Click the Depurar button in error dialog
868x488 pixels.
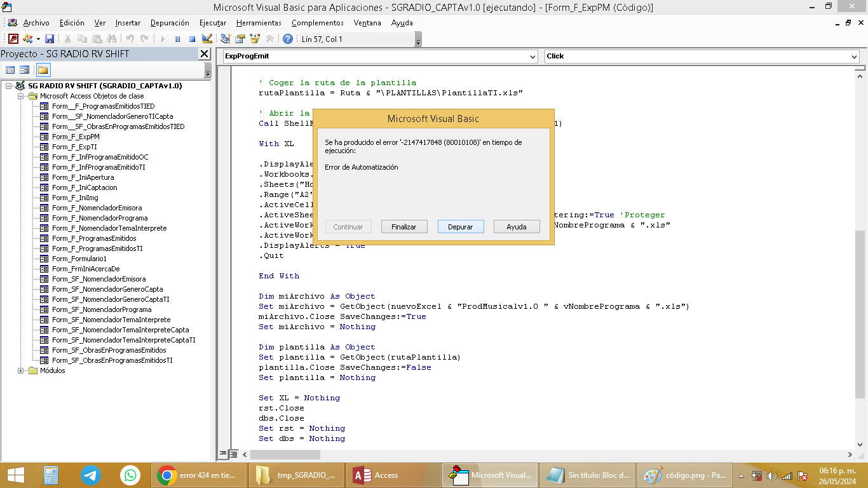[461, 227]
